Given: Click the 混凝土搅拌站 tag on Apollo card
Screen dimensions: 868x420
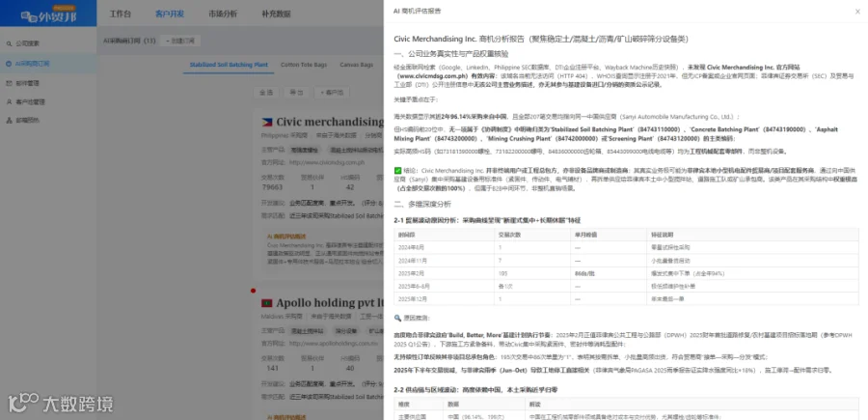Looking at the screenshot, I should coord(308,331).
